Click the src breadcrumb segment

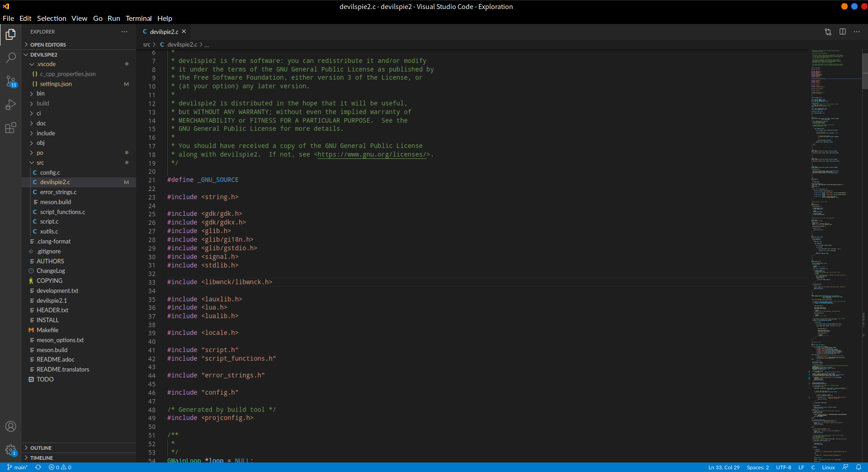(146, 45)
